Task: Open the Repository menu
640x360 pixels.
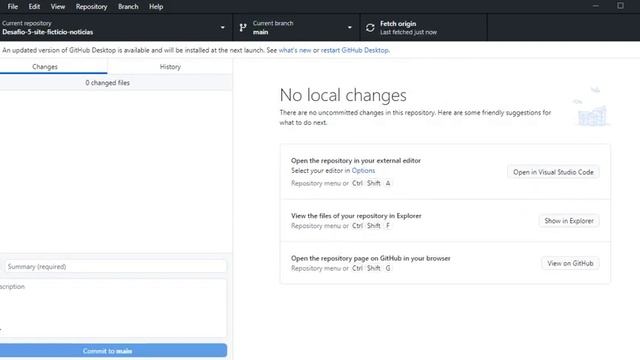Action: 91,7
